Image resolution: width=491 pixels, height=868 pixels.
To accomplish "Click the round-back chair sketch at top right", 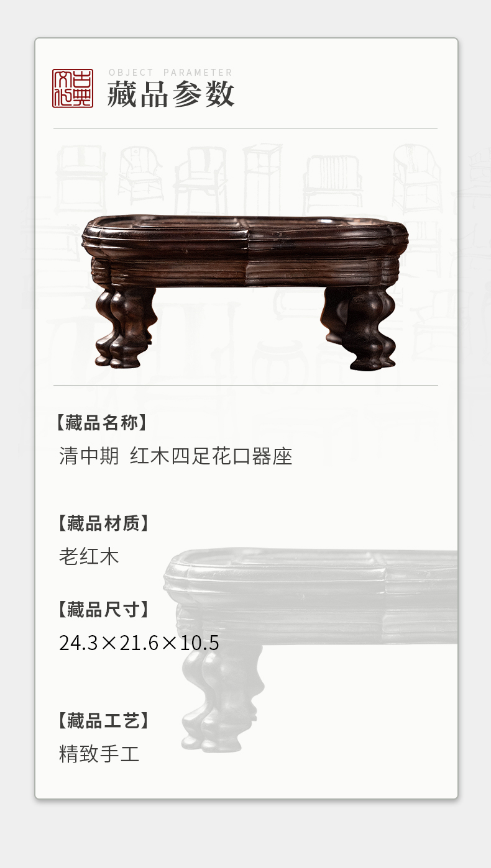I will pyautogui.click(x=416, y=179).
